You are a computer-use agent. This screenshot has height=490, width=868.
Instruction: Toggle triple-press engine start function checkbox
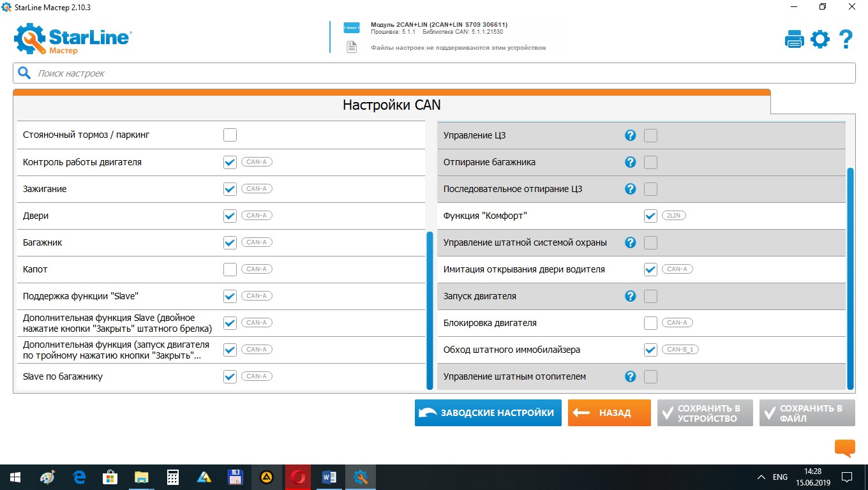click(230, 350)
